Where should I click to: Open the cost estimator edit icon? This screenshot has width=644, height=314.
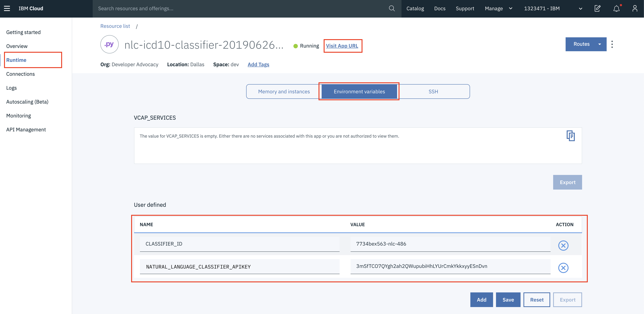(597, 8)
